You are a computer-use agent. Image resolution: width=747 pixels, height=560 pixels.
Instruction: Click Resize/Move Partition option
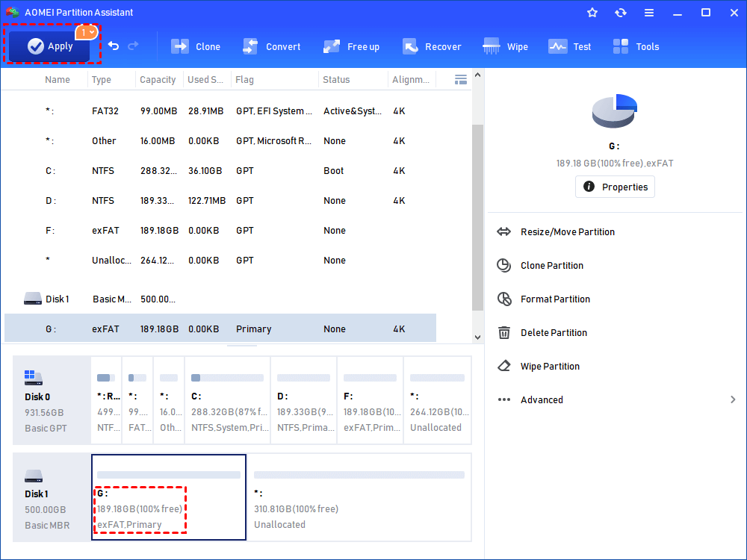(x=568, y=232)
